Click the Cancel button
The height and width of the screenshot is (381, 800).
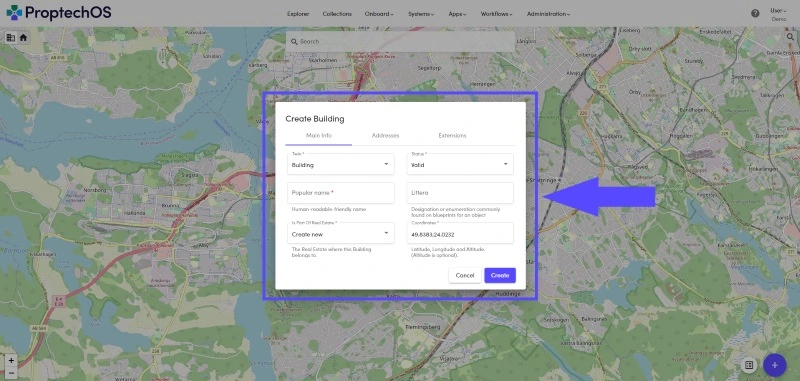[465, 275]
